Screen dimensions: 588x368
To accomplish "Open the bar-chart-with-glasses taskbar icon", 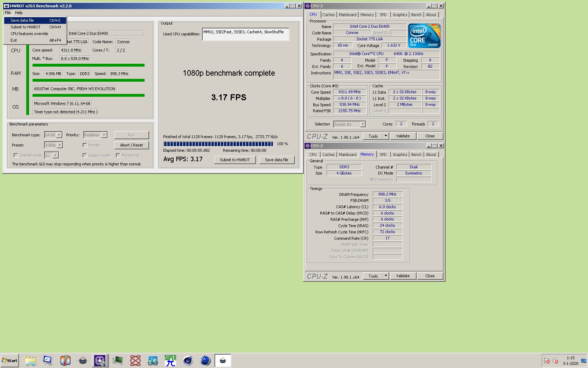I will pyautogui.click(x=153, y=361).
